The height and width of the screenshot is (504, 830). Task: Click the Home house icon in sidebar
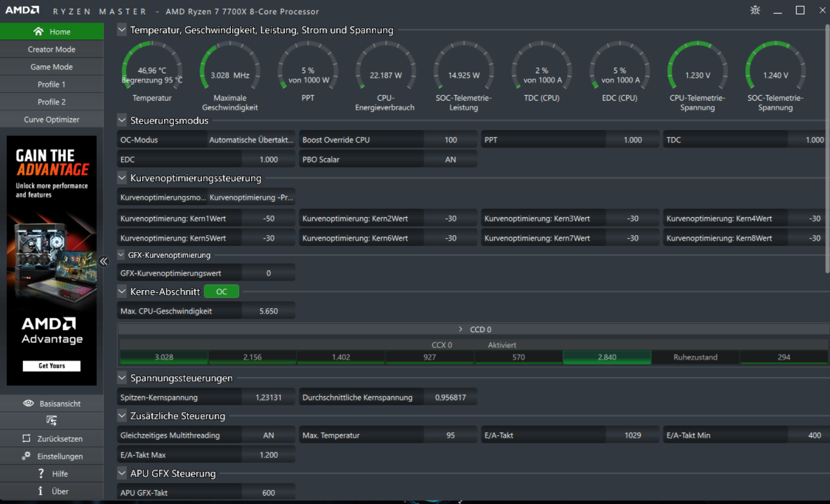pyautogui.click(x=38, y=31)
